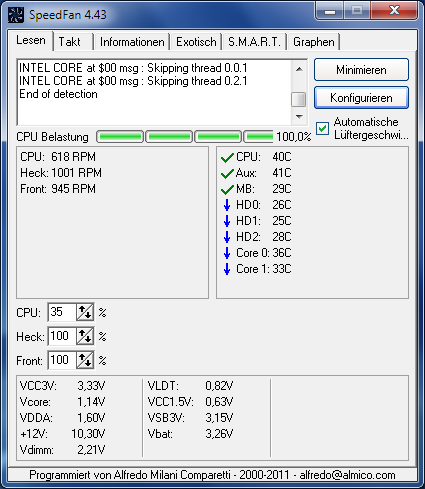
Task: Open settings via Konfigurieren button
Action: [361, 98]
